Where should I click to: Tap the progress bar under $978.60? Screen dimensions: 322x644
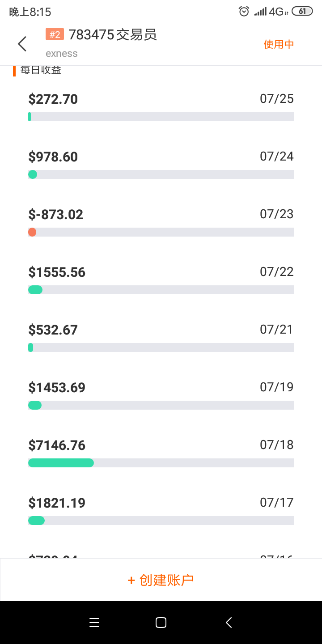(x=161, y=174)
